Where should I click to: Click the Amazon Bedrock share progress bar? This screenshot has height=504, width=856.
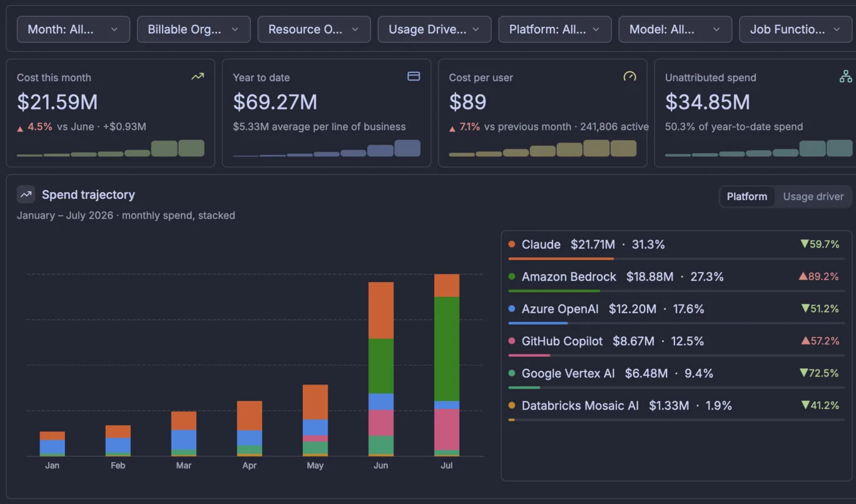(x=676, y=291)
